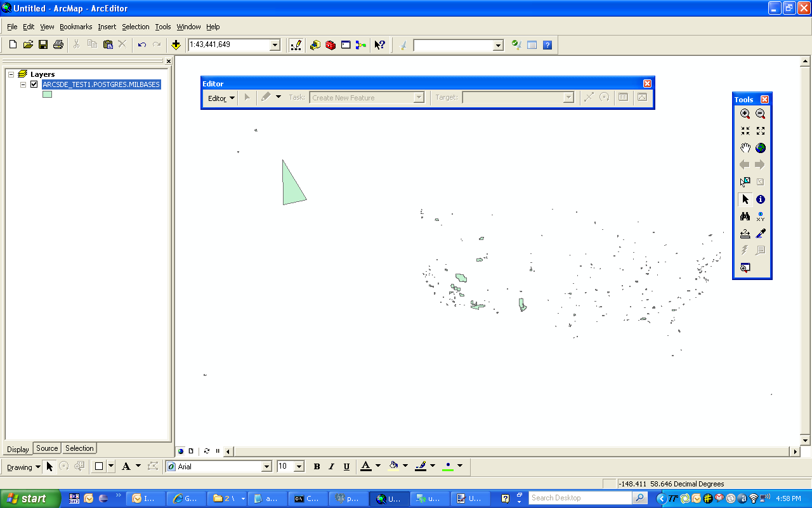Uncheck the ARCSDE_TEST1.POSTGRES.MILBASES layer checkbox

tap(34, 84)
